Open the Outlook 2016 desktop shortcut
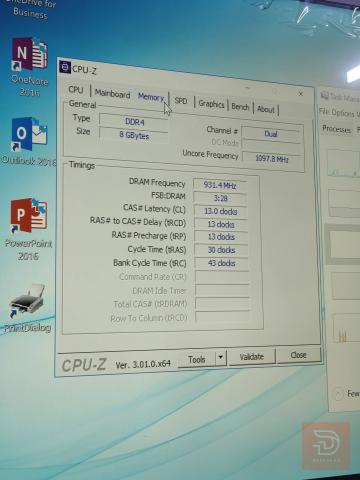 tap(29, 142)
